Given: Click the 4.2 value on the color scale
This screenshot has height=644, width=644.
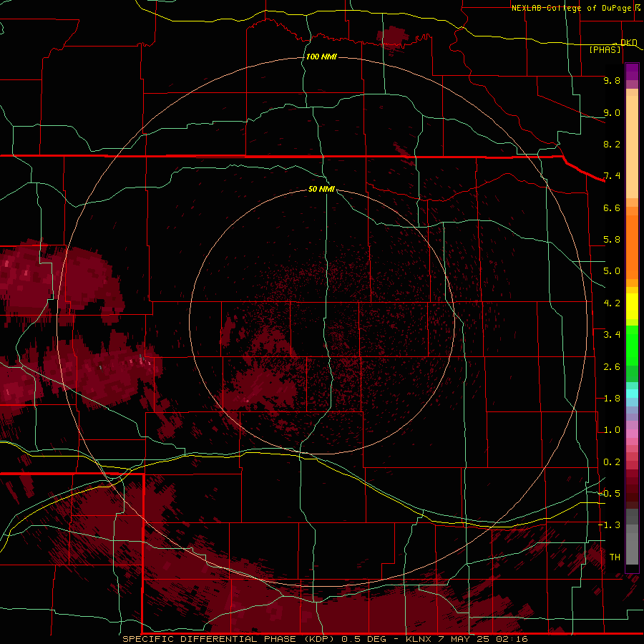Looking at the screenshot, I should click(x=612, y=303).
